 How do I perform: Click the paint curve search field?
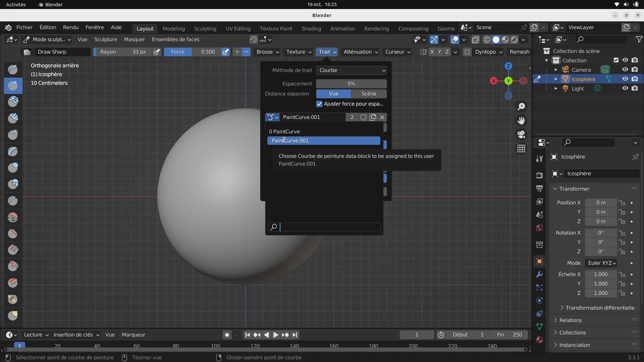(324, 227)
